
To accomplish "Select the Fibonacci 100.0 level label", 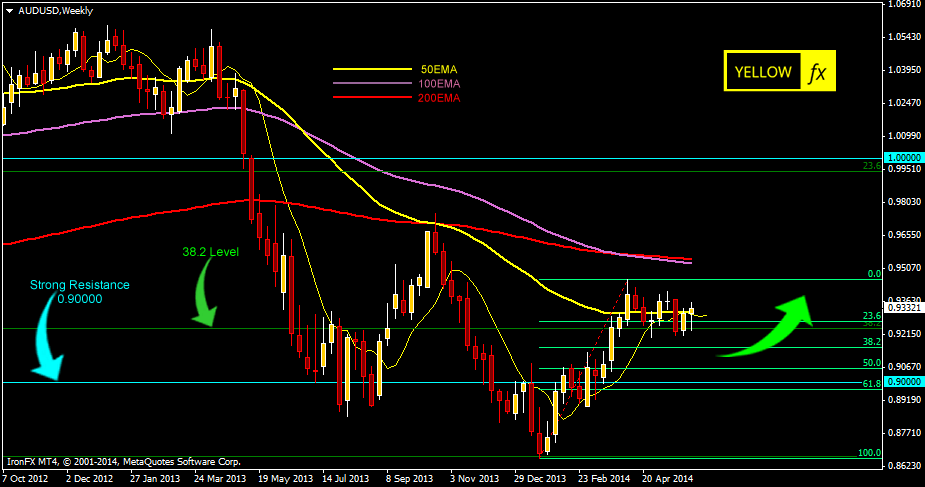I will click(867, 453).
